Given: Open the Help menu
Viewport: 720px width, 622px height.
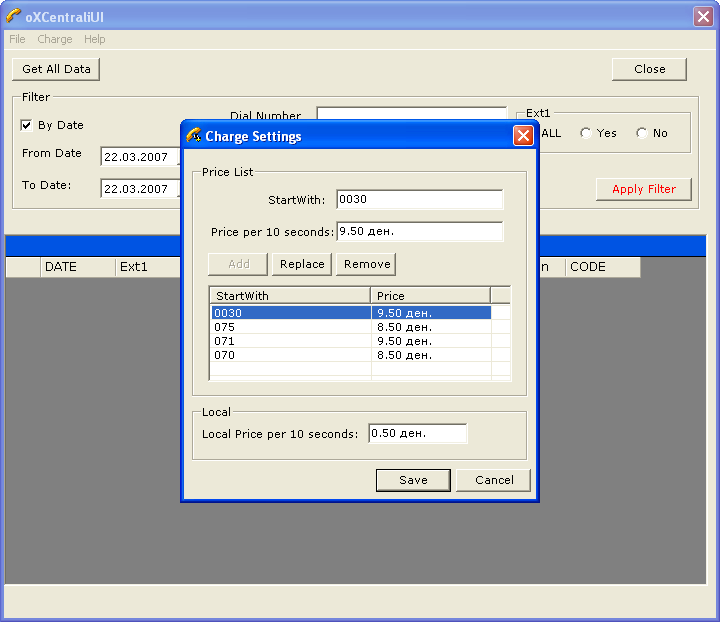Looking at the screenshot, I should 95,39.
